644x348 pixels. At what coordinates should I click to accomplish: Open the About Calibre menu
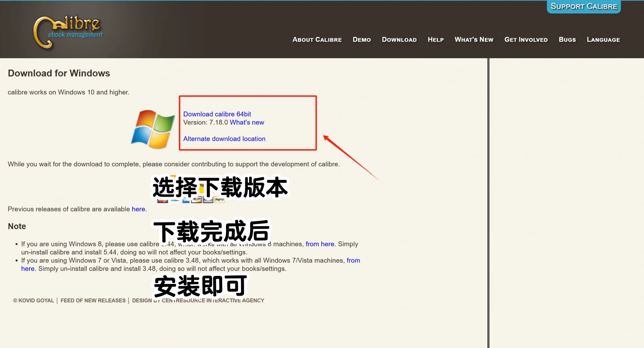click(x=317, y=40)
